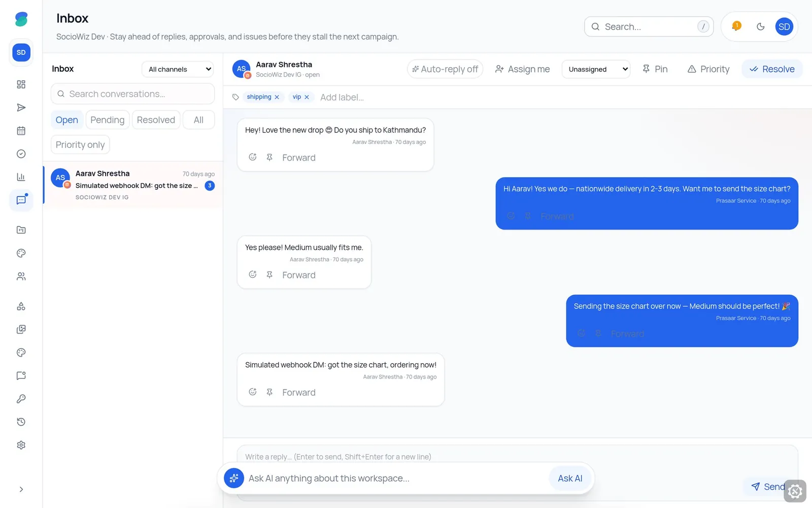Open the image gallery icon in sidebar

coord(21,329)
